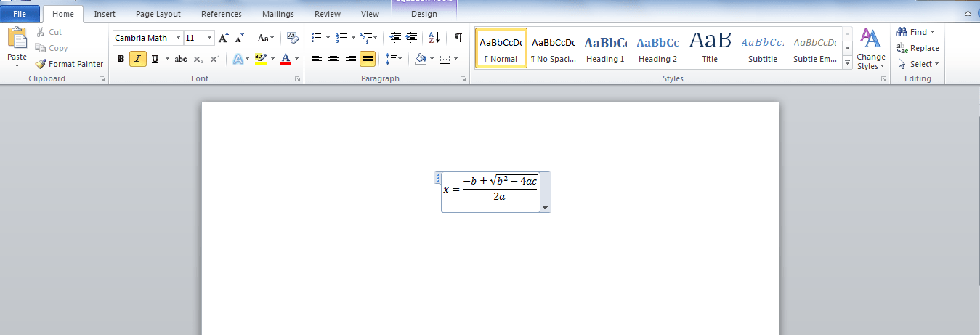This screenshot has height=335, width=980.
Task: Toggle Strikethrough formatting
Action: point(181,59)
